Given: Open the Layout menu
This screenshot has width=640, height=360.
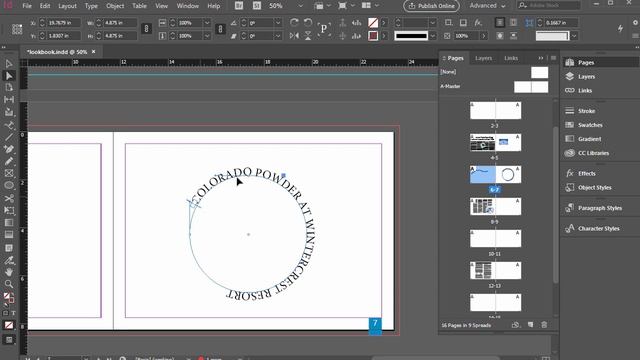Looking at the screenshot, I should coord(67,6).
